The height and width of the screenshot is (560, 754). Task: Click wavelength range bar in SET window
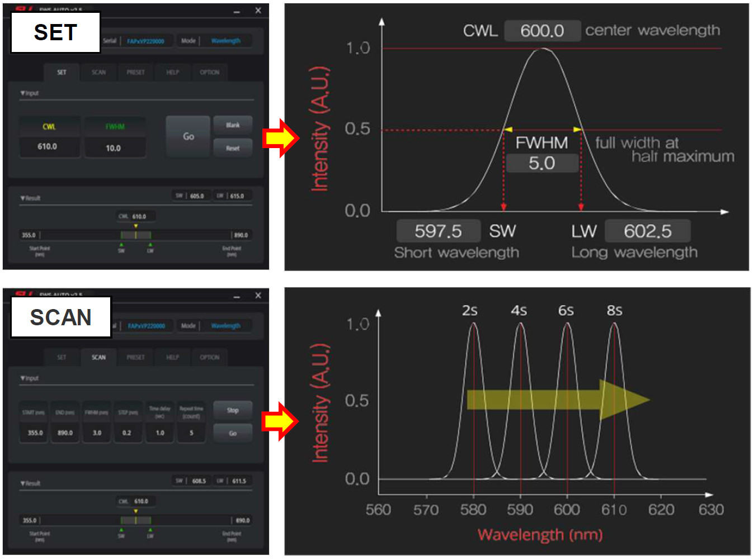click(x=135, y=235)
